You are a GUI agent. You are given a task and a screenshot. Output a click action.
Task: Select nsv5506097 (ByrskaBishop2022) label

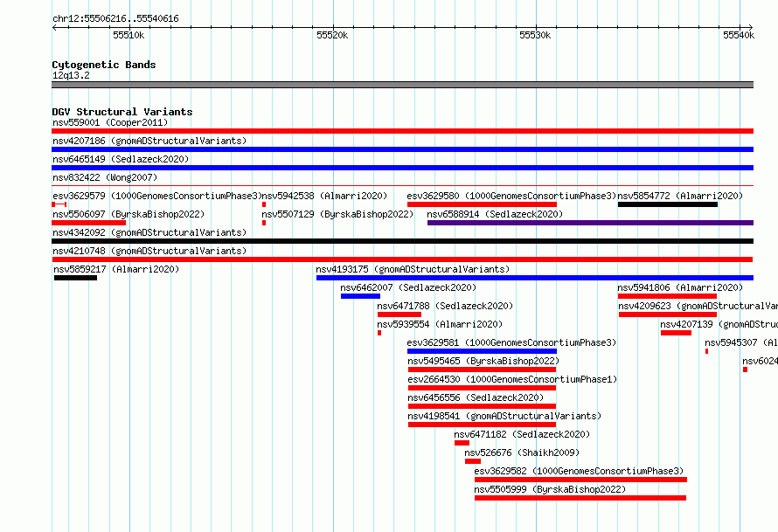pos(129,214)
